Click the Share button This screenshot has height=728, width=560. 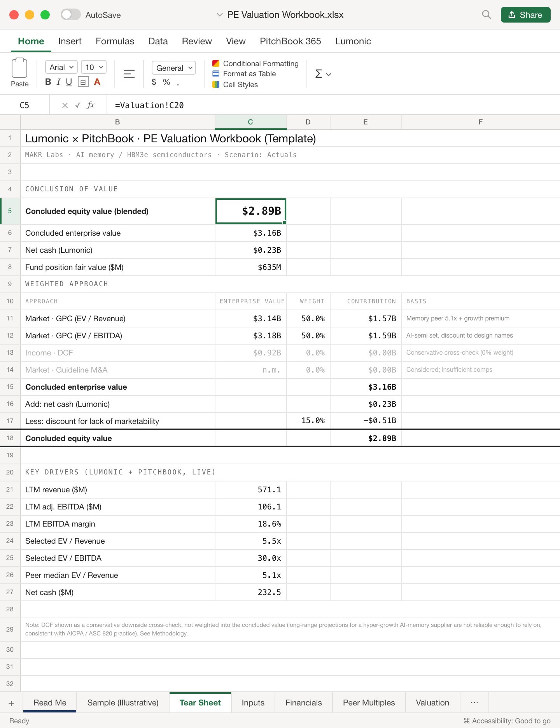[x=525, y=15]
